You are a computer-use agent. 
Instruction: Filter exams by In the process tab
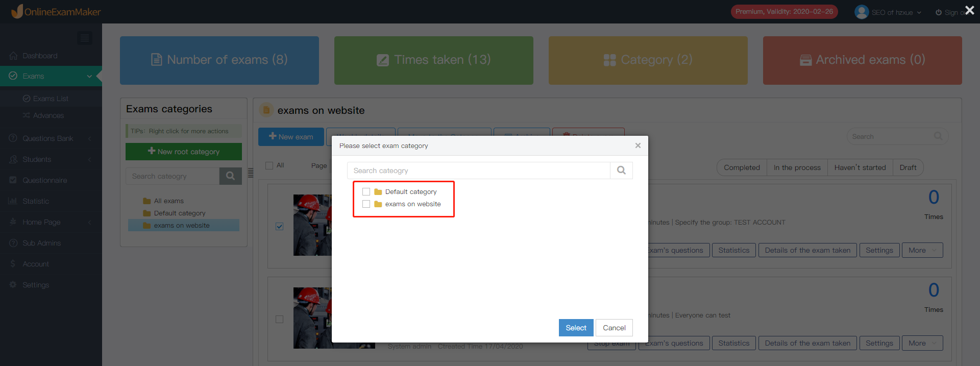point(797,167)
